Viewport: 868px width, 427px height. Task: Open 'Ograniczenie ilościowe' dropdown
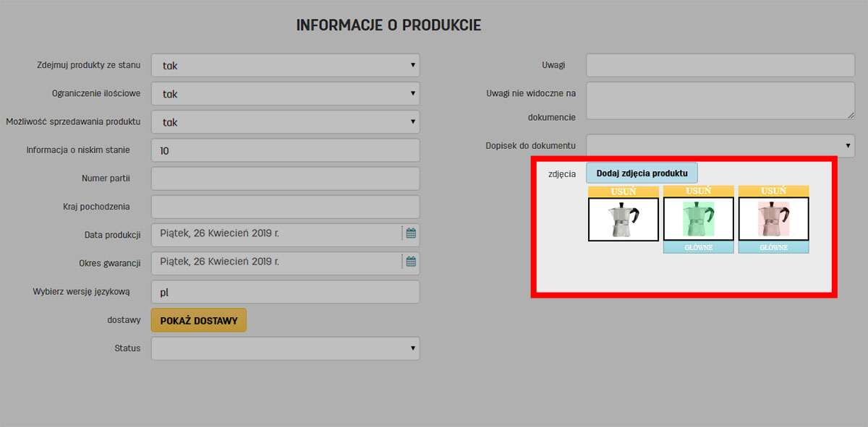click(x=285, y=94)
